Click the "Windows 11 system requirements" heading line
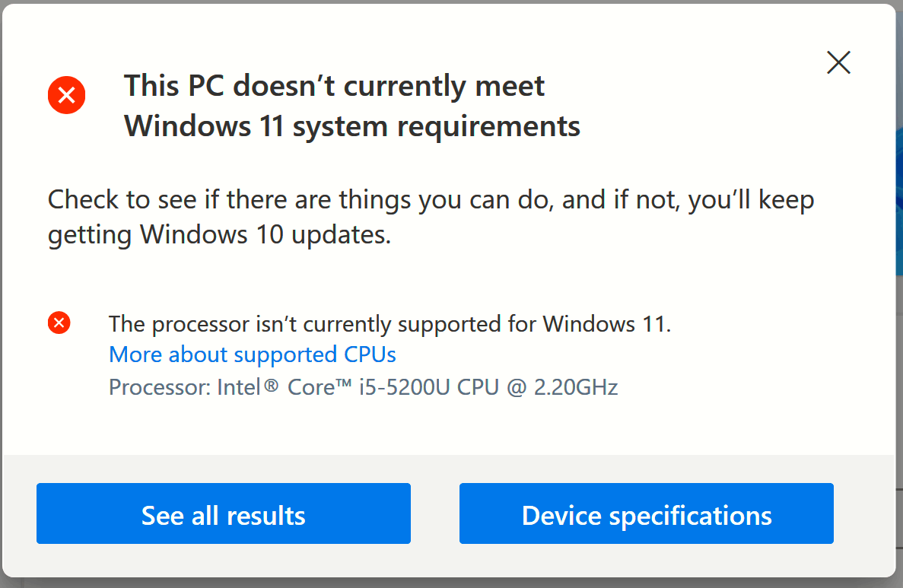903x588 pixels. (351, 126)
